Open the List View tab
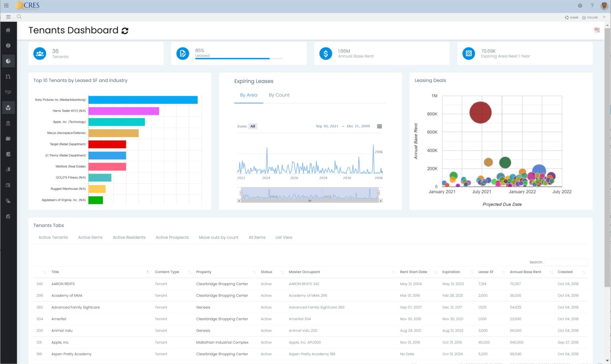The image size is (611, 364). 284,237
